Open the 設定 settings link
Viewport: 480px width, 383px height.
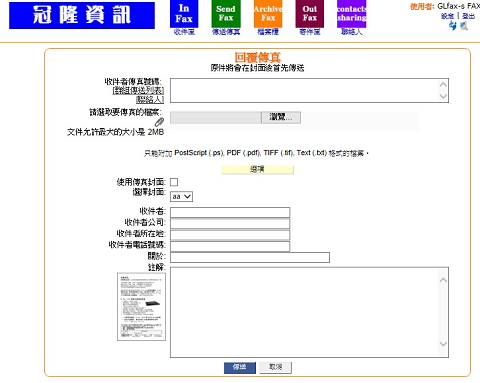click(x=447, y=16)
